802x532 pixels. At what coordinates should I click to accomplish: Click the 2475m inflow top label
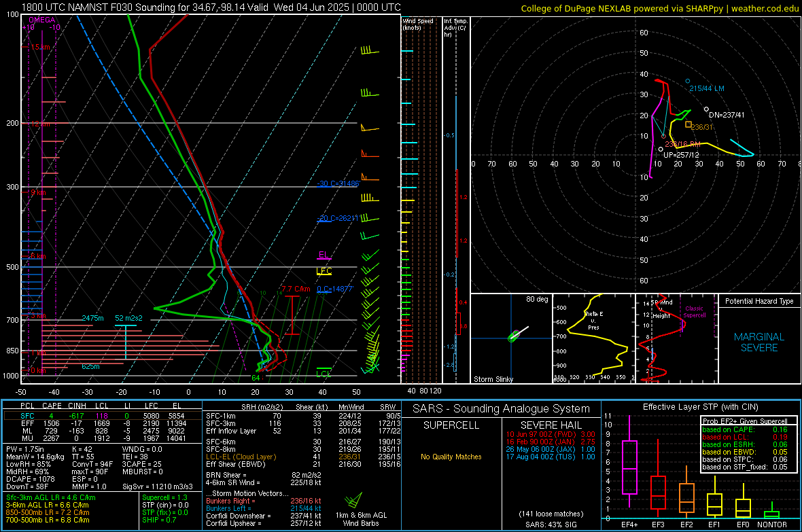click(92, 318)
